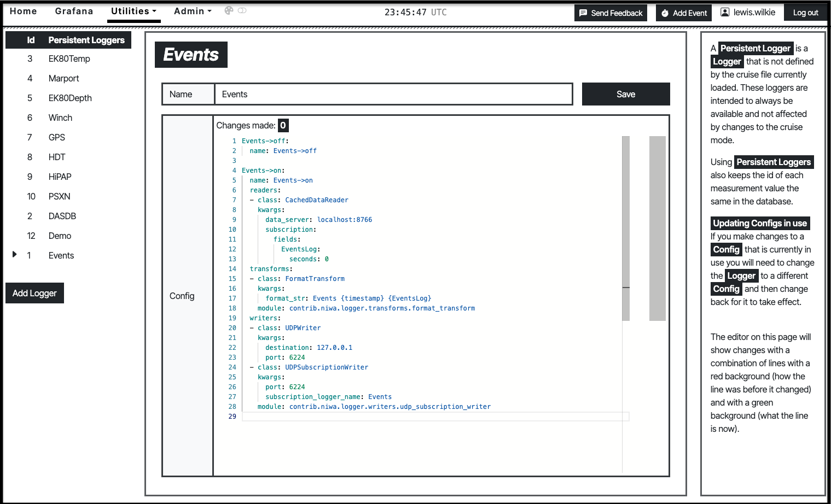Click the grey minimap block in the editor

(x=657, y=228)
